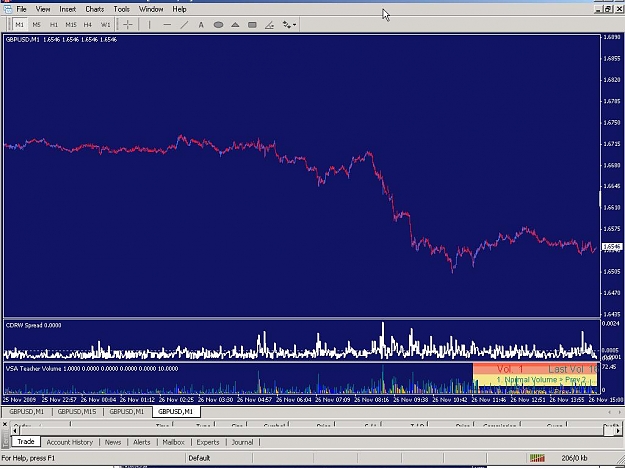Viewport: 625px width, 469px height.
Task: Switch to the GBPUSD,M15 chart tab
Action: [77, 412]
